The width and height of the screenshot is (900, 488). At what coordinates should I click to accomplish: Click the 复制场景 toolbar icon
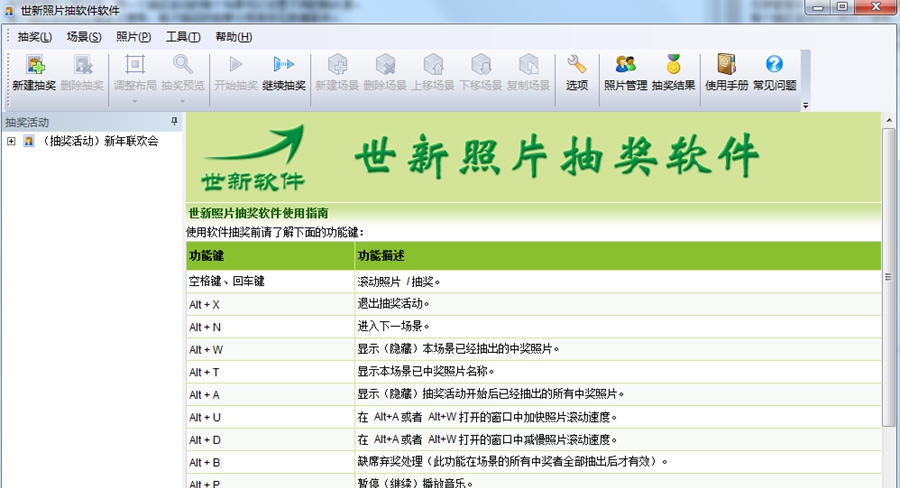coord(529,64)
